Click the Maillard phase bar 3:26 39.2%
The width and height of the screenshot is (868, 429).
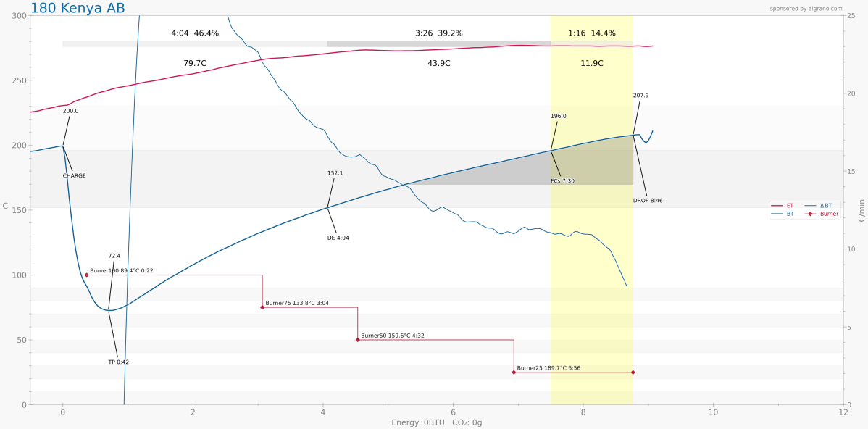click(439, 43)
